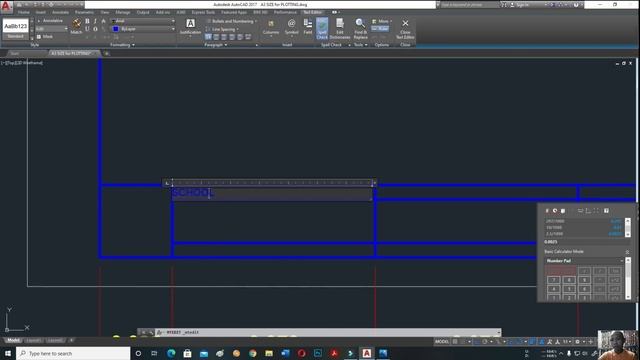Open the AutoCAD application menu logo
This screenshot has height=360, width=640.
6,6
